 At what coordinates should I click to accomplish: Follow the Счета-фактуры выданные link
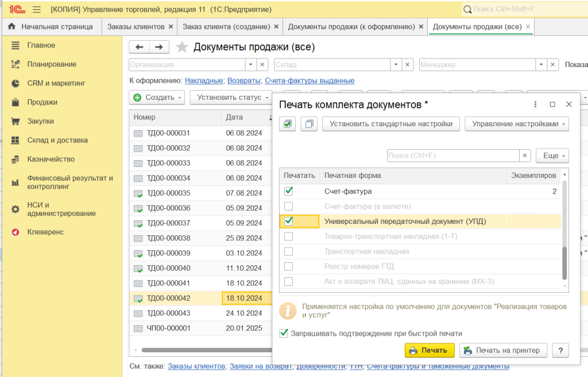[x=310, y=80]
